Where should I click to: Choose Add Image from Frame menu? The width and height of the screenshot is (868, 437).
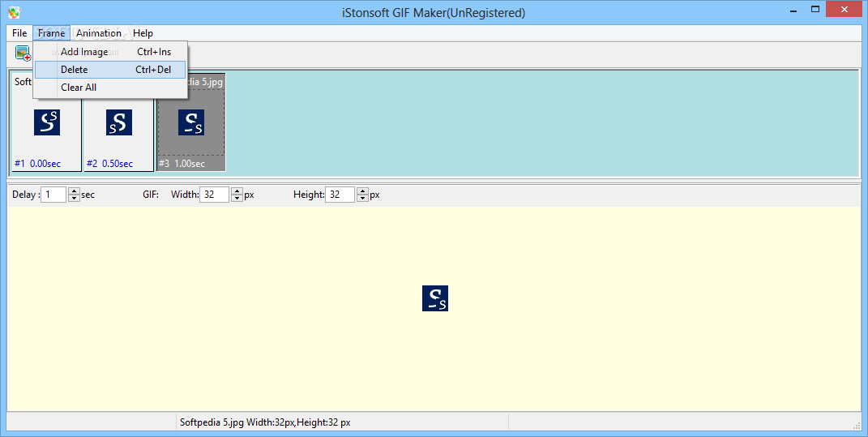110,52
